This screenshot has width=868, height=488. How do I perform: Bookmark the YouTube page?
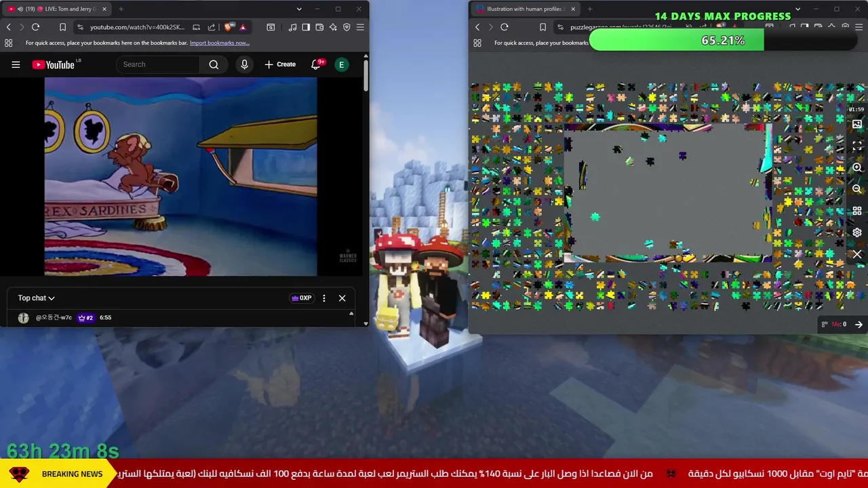coord(62,27)
